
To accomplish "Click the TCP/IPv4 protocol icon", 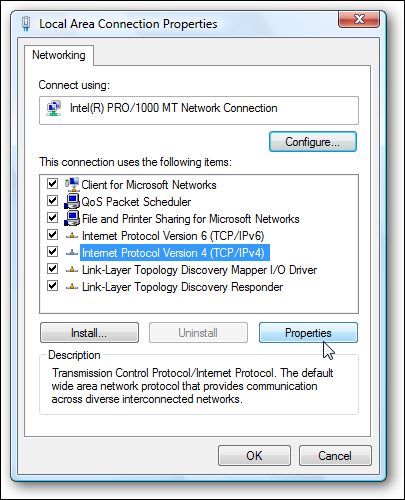I will [x=72, y=253].
